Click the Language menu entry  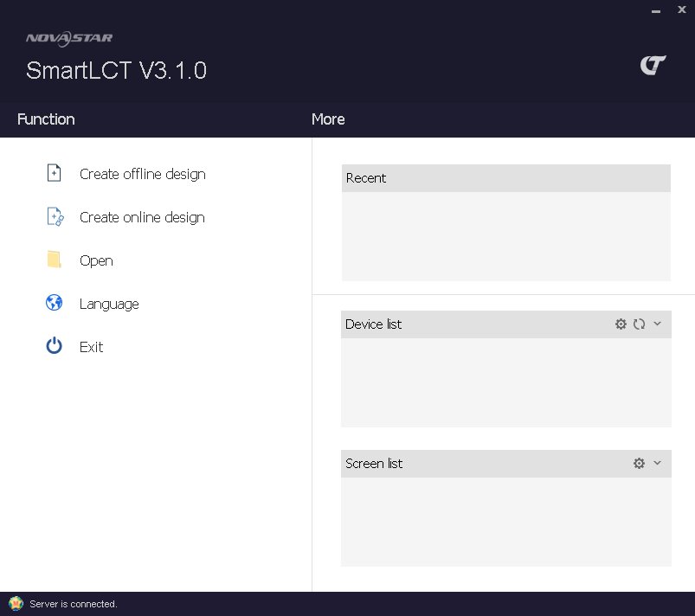point(108,304)
